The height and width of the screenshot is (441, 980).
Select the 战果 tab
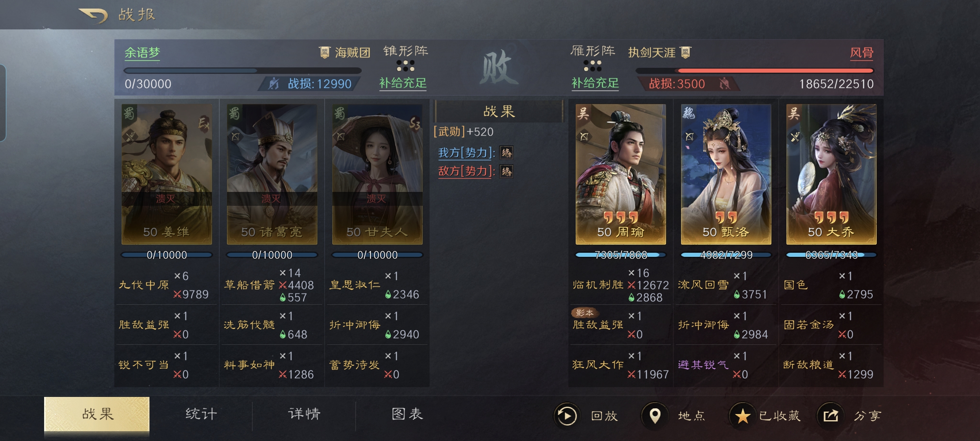(x=97, y=414)
